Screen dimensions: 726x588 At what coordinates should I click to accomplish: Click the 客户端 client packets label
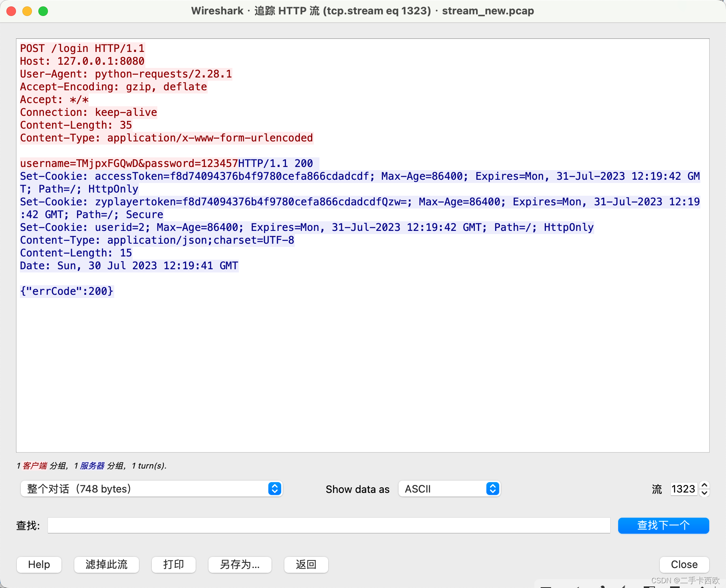(x=35, y=466)
